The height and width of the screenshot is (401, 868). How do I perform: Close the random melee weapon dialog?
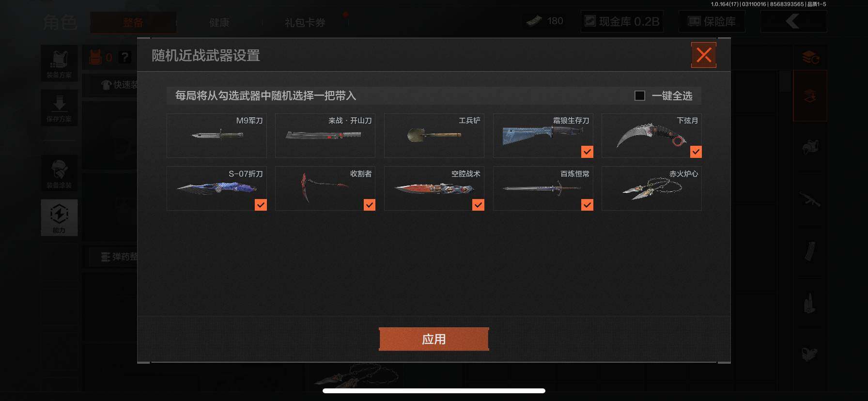(x=703, y=55)
